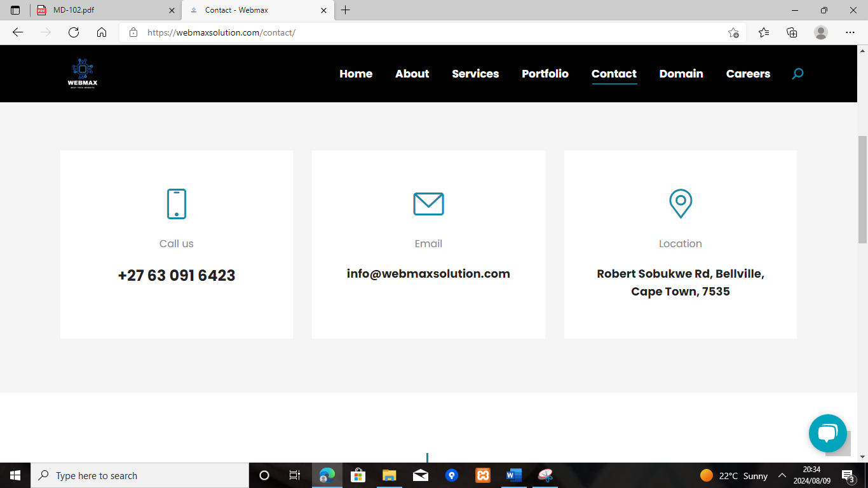Open the Collections icon in toolbar

coord(792,32)
